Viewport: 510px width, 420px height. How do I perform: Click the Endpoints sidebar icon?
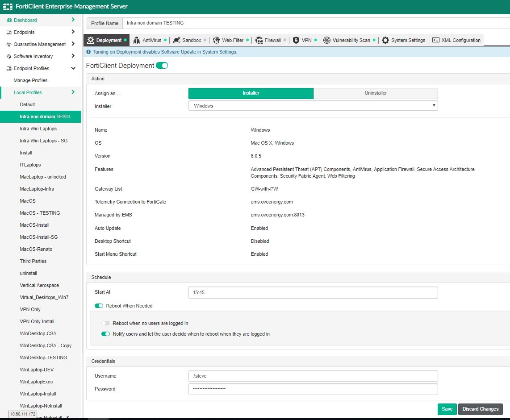[9, 32]
